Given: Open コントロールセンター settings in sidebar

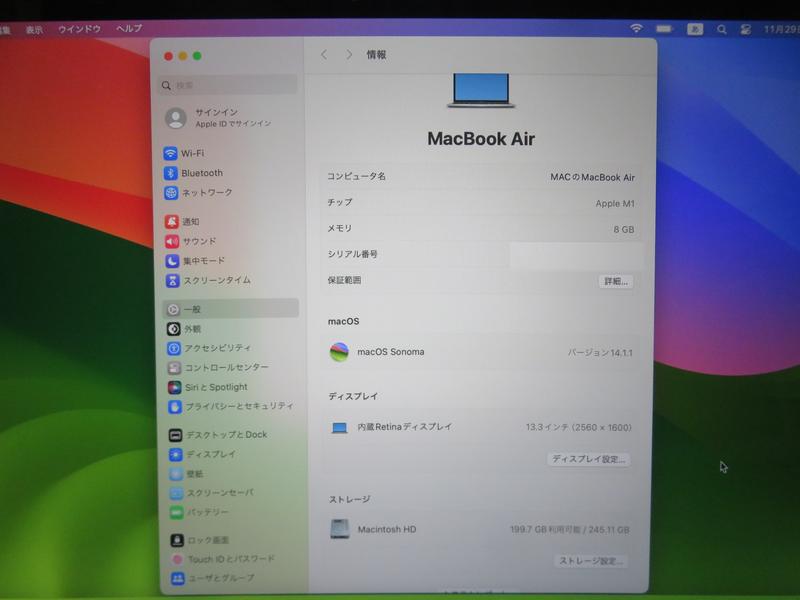Looking at the screenshot, I should pos(218,367).
